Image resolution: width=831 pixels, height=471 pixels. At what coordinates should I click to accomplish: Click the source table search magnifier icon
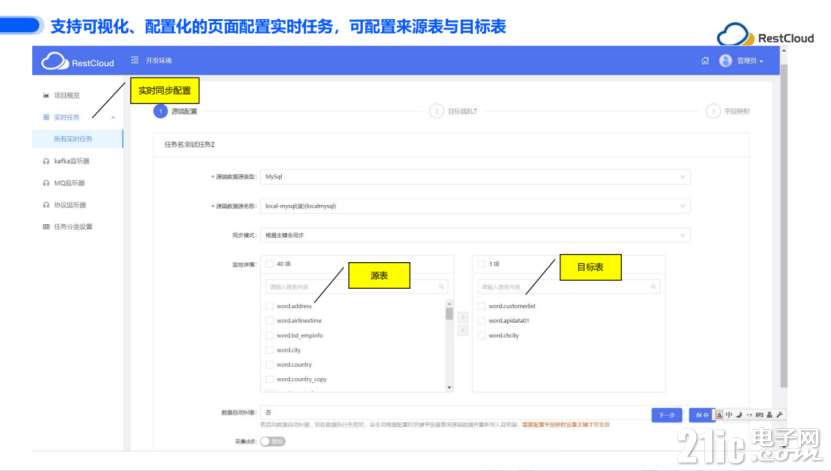pyautogui.click(x=441, y=287)
